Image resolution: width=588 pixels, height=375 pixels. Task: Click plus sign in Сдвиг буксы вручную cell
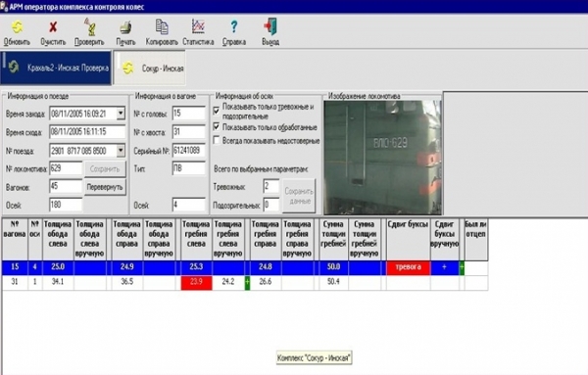click(x=444, y=267)
